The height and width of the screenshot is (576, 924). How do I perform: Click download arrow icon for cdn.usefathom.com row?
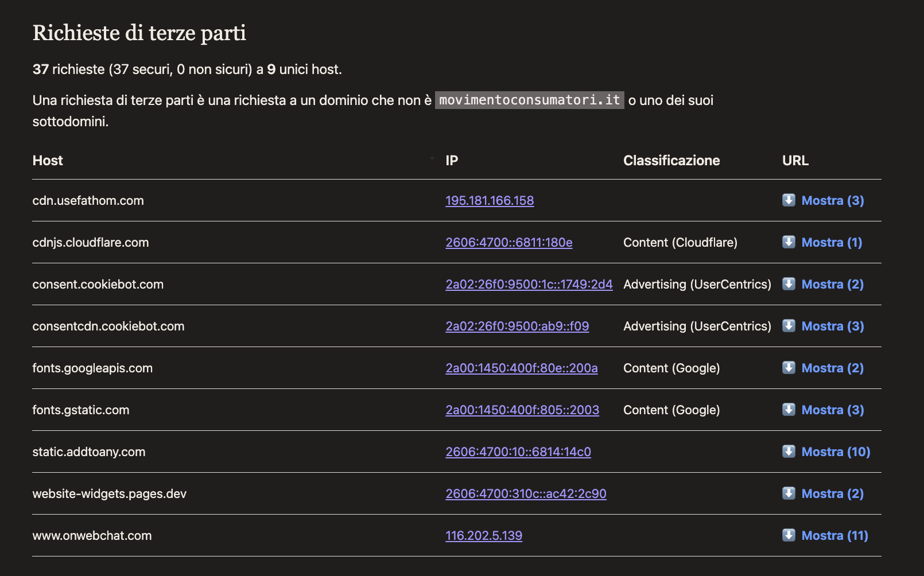pos(789,200)
